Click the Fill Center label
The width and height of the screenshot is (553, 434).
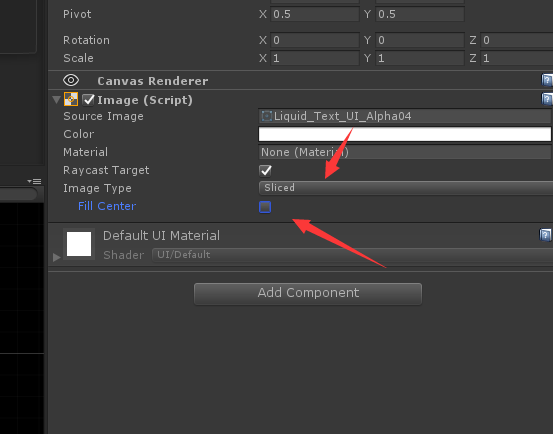[107, 206]
